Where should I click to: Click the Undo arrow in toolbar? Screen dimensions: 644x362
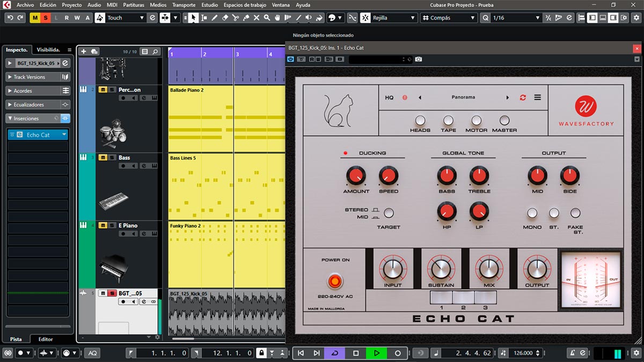10,18
